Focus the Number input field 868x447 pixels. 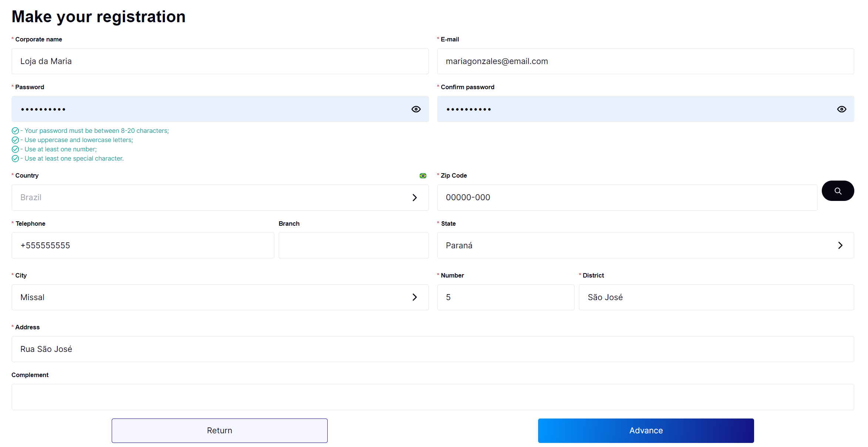[506, 297]
